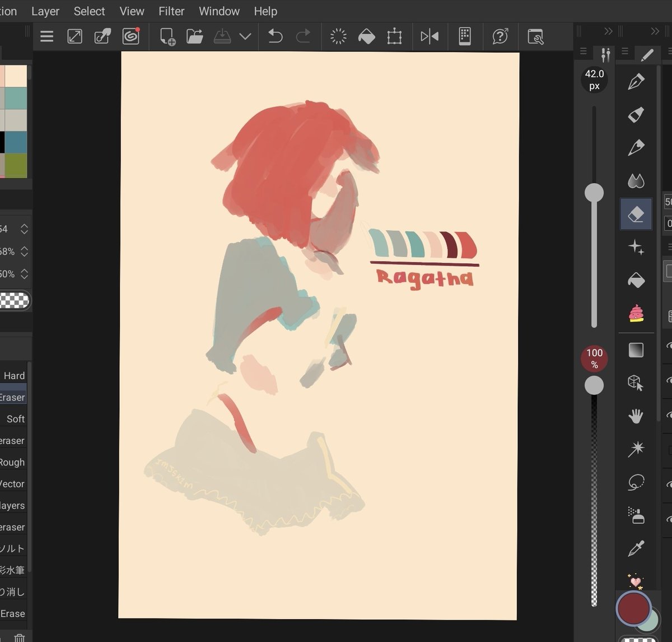Select the Hand move tool
Viewport: 672px width, 642px height.
point(636,416)
